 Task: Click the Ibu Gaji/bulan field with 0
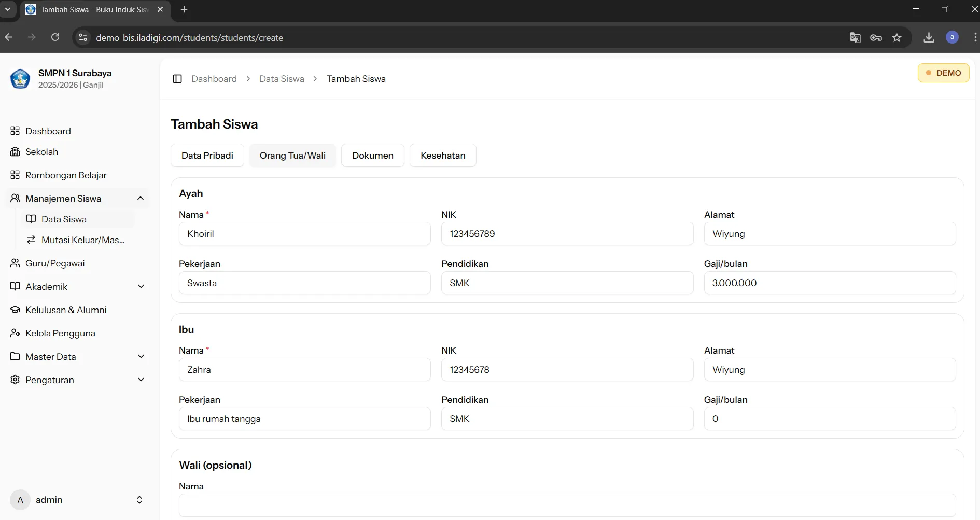click(830, 419)
